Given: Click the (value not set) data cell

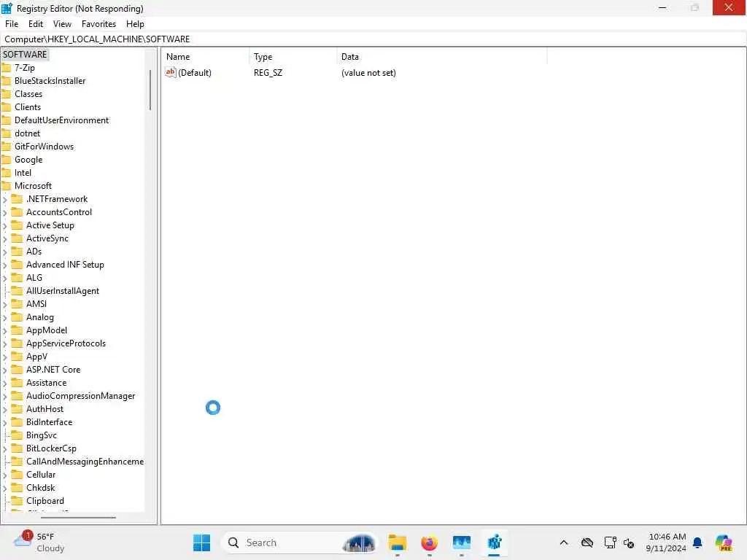Looking at the screenshot, I should click(x=368, y=72).
